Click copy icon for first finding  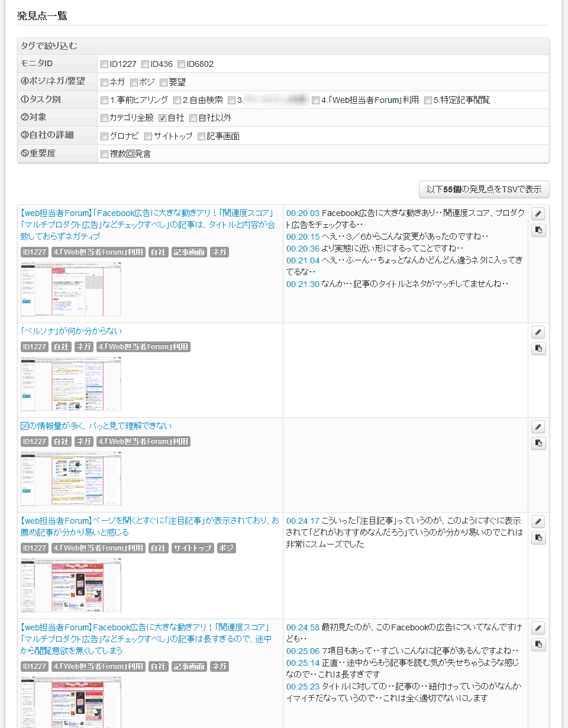(538, 230)
